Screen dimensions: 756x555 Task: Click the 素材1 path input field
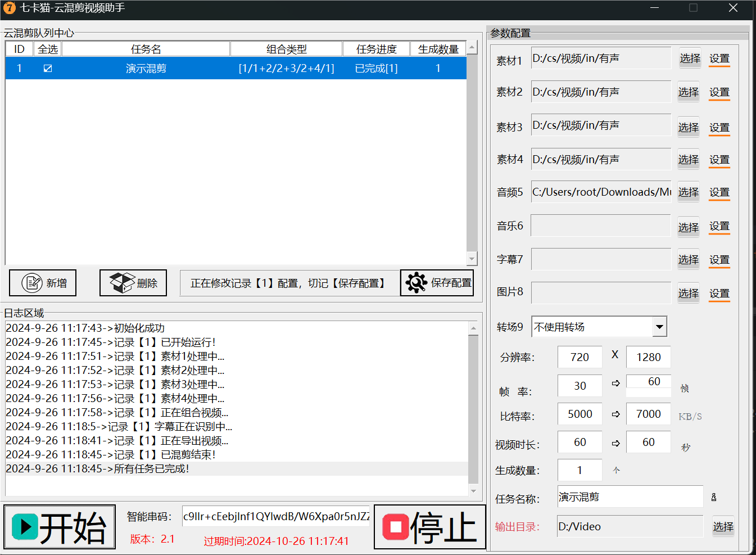pyautogui.click(x=601, y=58)
